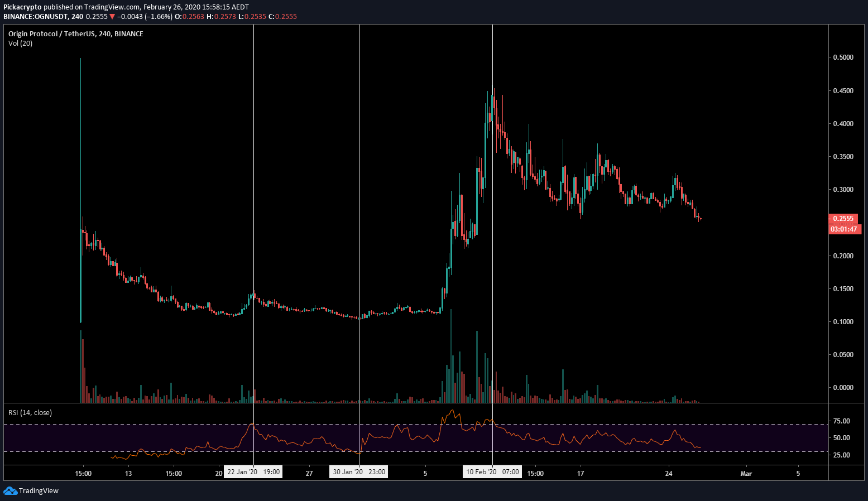Click the 0.4500 price axis label
868x501 pixels.
(843, 91)
